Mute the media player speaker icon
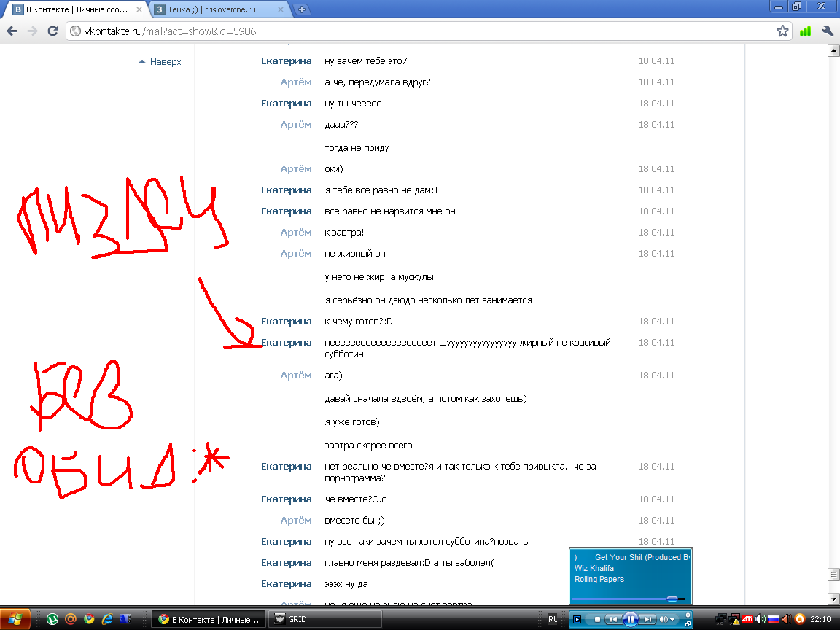 (x=664, y=619)
